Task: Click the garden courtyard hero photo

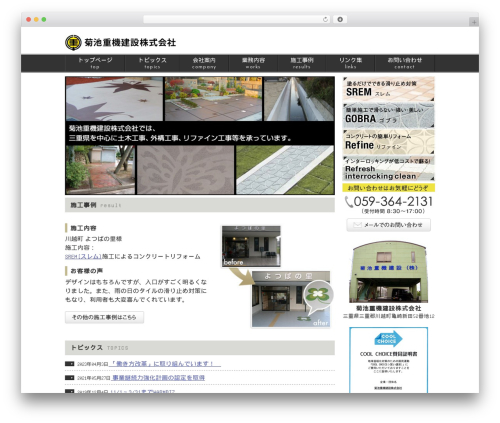Action: (x=213, y=99)
